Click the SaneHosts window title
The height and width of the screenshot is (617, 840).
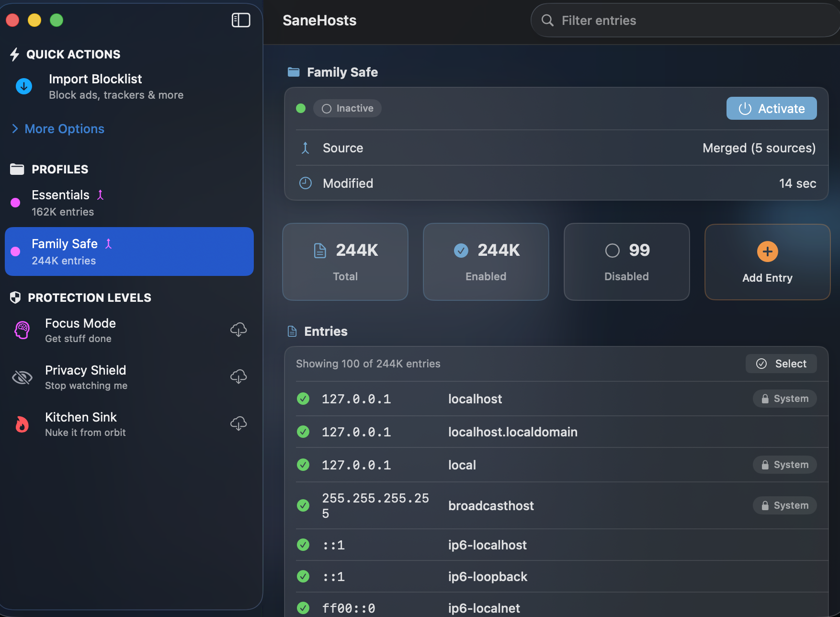(319, 20)
